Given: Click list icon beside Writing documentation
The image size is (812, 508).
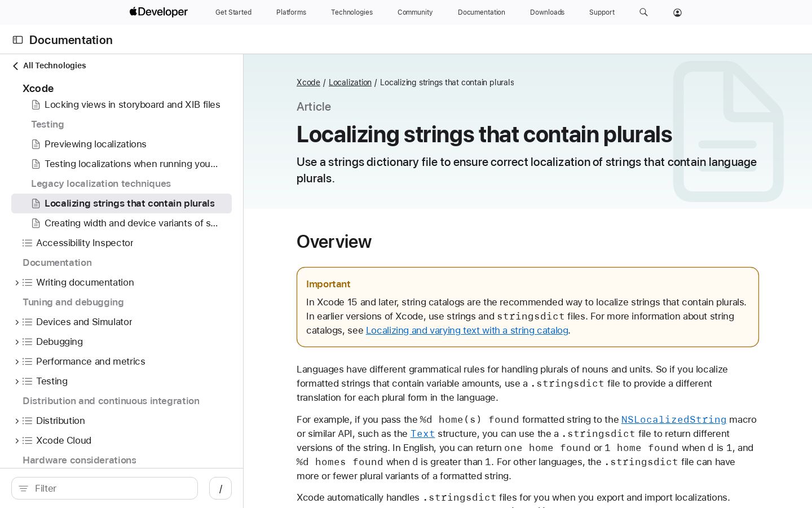Looking at the screenshot, I should pos(27,283).
